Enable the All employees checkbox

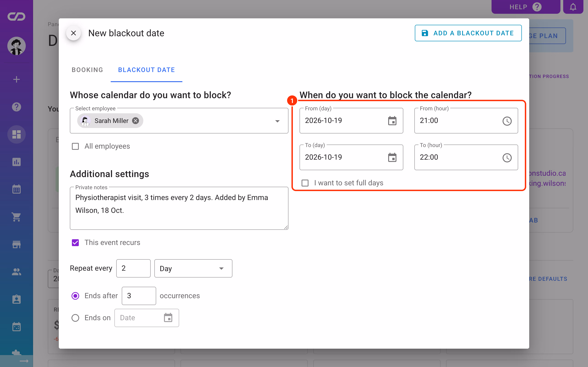(75, 146)
